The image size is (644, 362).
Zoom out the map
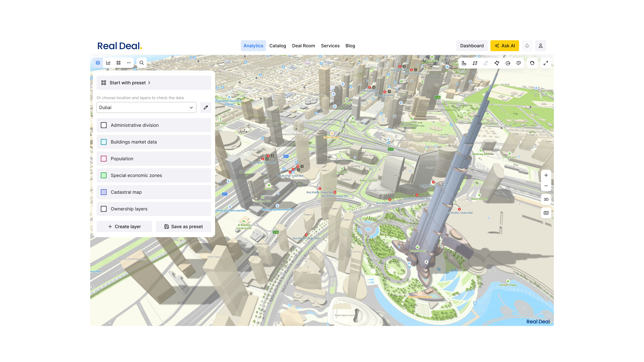coord(546,186)
